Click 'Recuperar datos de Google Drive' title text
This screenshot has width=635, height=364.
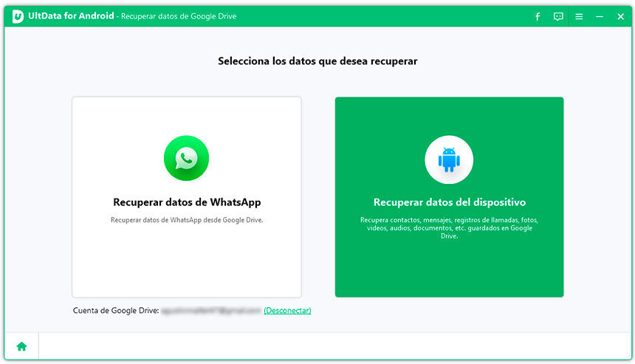point(179,16)
